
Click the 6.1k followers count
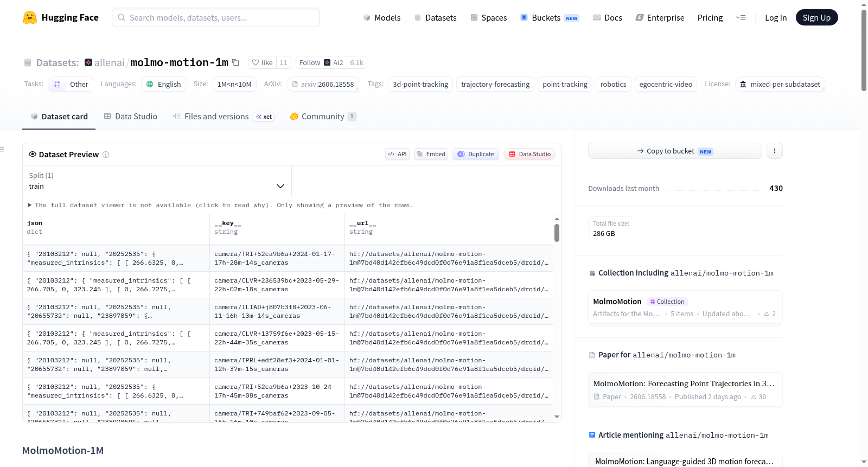(x=357, y=62)
